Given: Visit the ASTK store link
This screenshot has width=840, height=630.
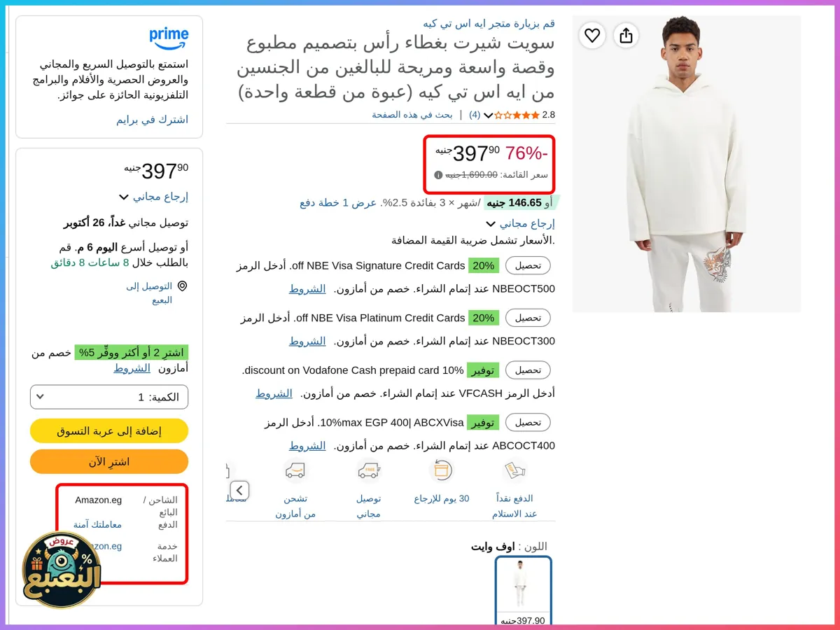Looking at the screenshot, I should (x=489, y=24).
